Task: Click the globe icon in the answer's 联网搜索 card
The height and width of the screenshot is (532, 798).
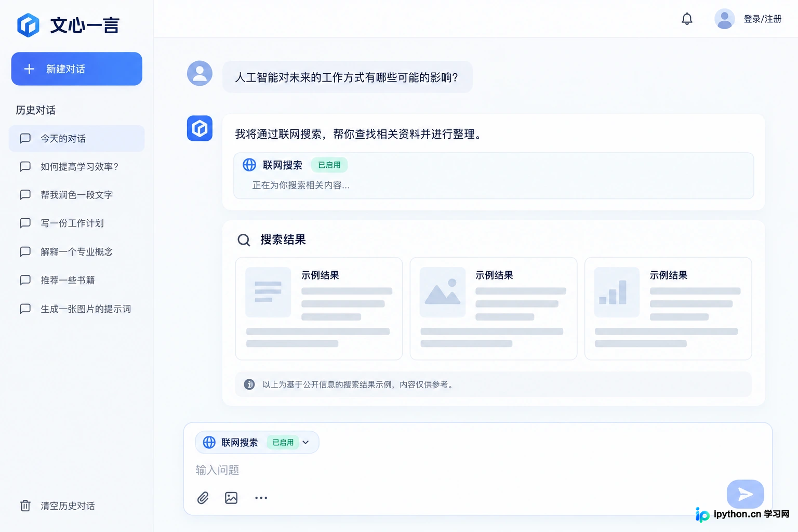Action: pos(249,165)
